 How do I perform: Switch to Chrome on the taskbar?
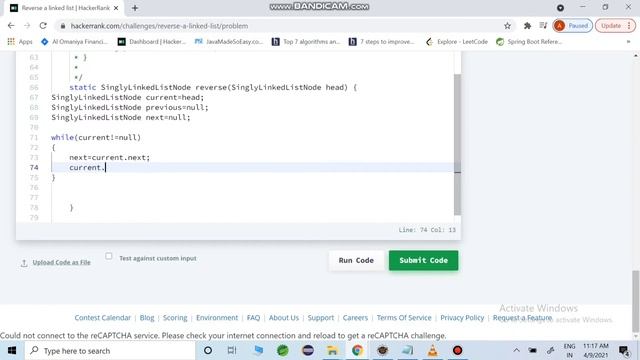[x=357, y=351]
